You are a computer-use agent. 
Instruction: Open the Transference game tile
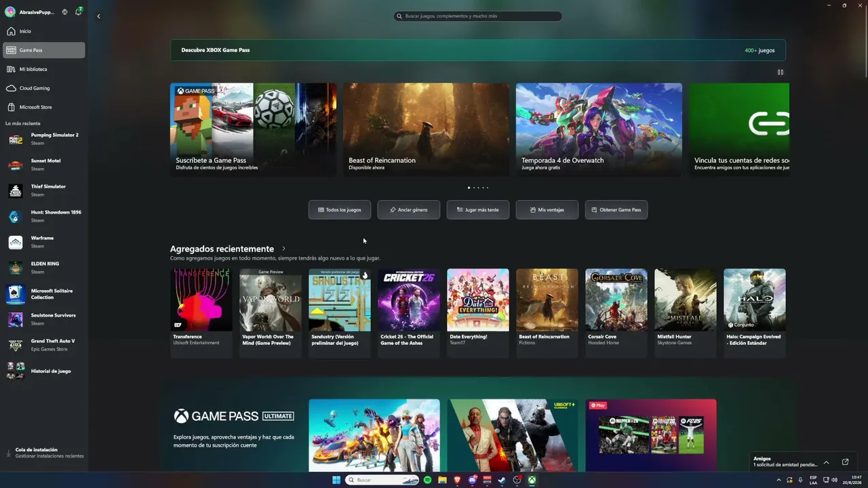[201, 312]
